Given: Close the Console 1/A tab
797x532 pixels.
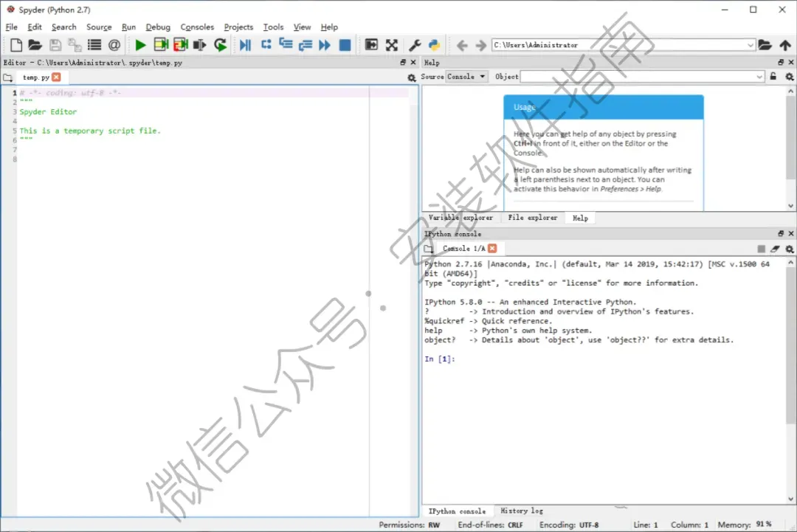Looking at the screenshot, I should coord(492,249).
